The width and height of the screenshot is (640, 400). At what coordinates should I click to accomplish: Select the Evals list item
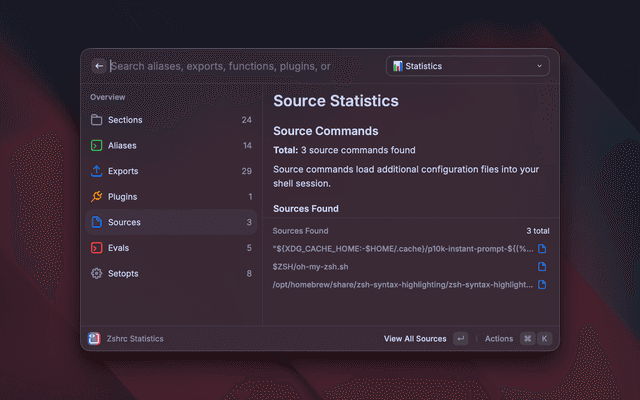click(170, 248)
